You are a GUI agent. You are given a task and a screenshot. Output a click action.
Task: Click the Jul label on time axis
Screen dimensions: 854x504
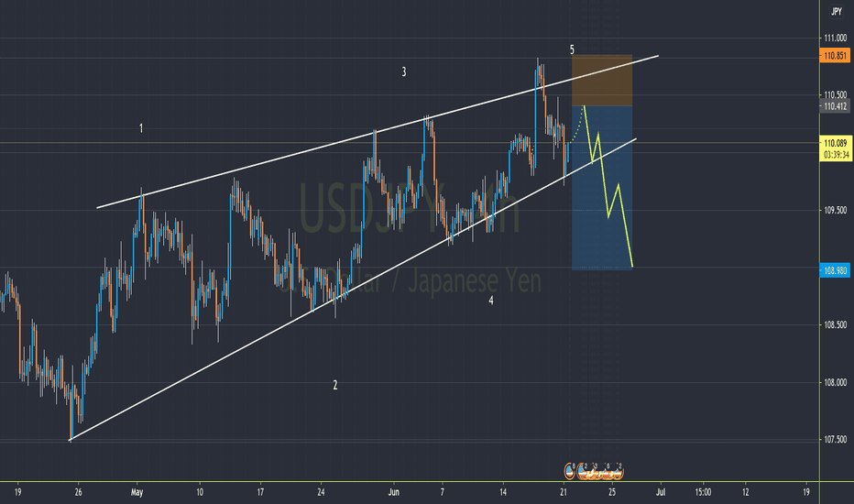tap(661, 493)
